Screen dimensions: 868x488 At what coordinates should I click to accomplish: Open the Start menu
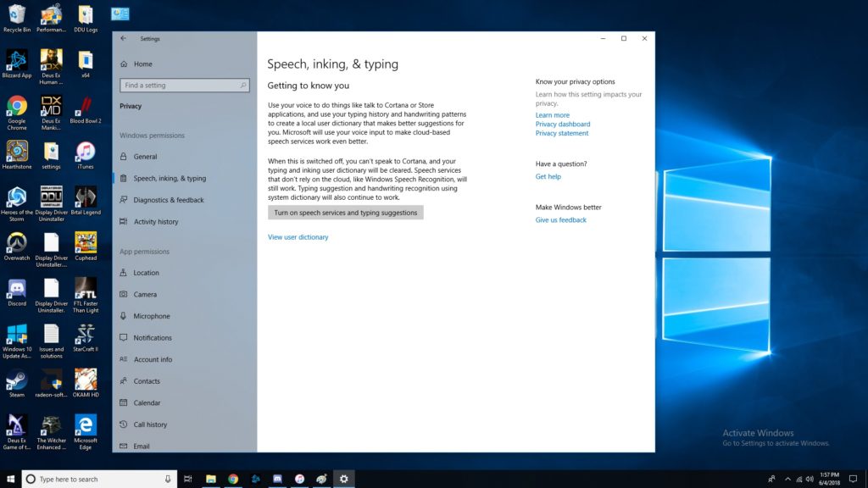(10, 479)
